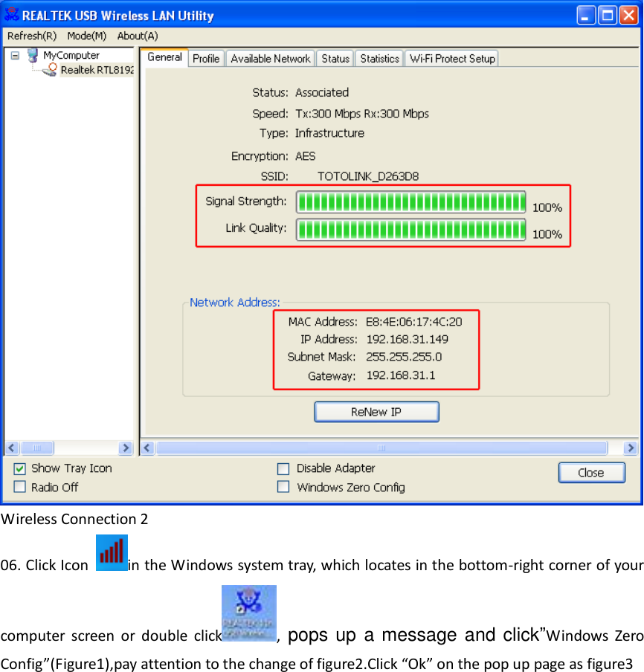Click the Speed value Tx:300 Mbps Rx:300 Mbps
Viewport: 644px width, 672px height.
tap(362, 114)
